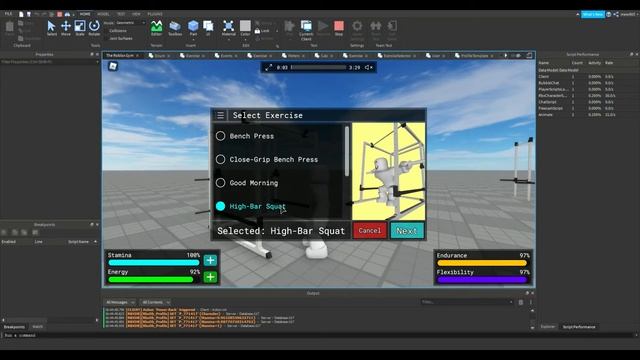The height and width of the screenshot is (360, 640).
Task: Click the Run a command input
Action: pyautogui.click(x=318, y=336)
